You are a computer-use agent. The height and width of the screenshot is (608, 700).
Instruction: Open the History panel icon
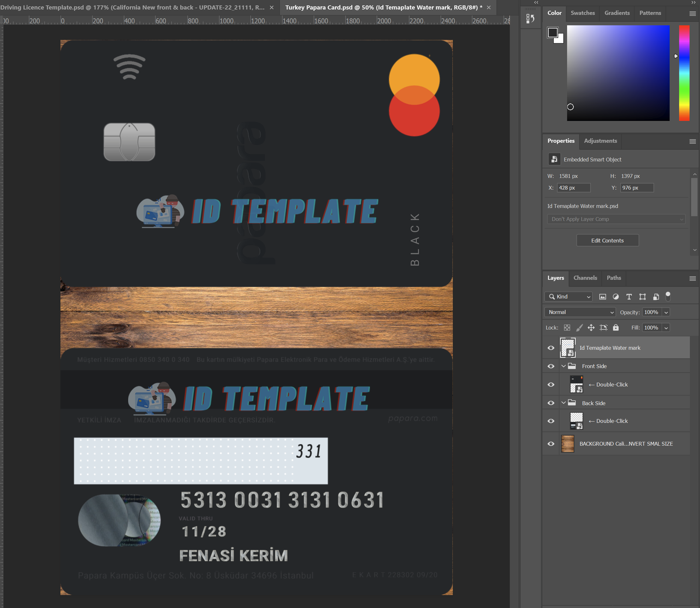(x=530, y=19)
